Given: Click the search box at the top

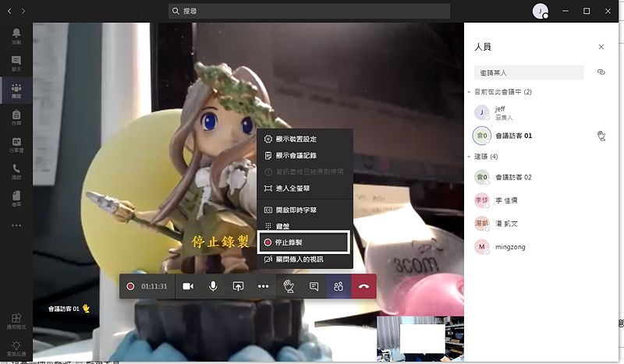Looking at the screenshot, I should pos(309,11).
